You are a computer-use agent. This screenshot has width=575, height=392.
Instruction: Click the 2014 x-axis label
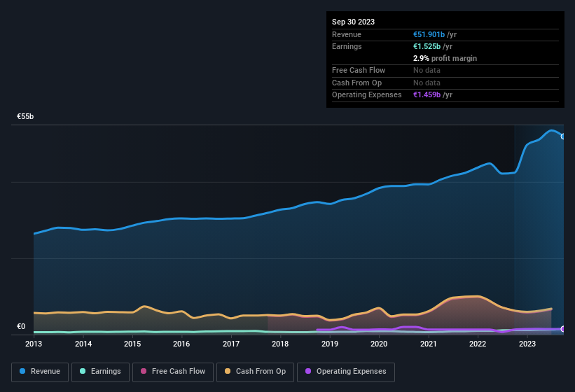(83, 344)
